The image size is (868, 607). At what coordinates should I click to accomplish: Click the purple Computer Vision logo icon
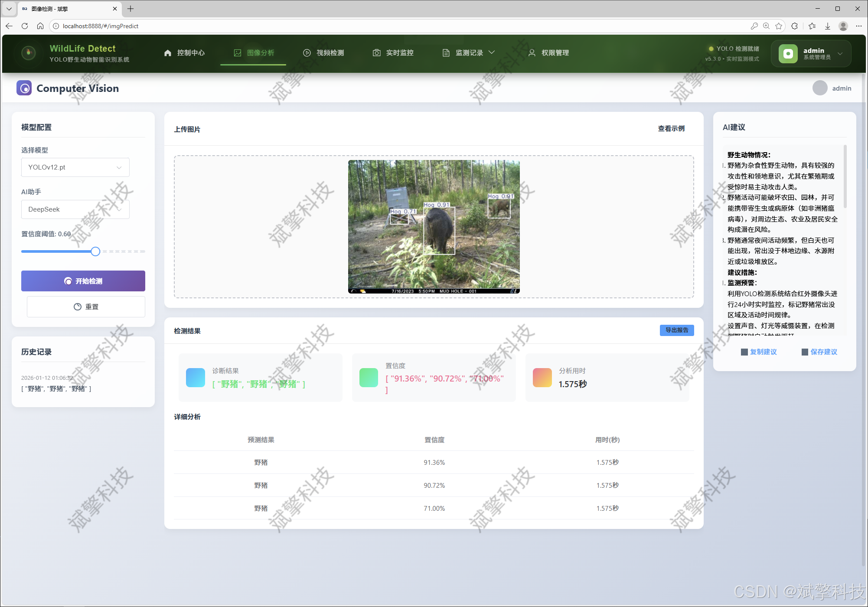click(24, 88)
